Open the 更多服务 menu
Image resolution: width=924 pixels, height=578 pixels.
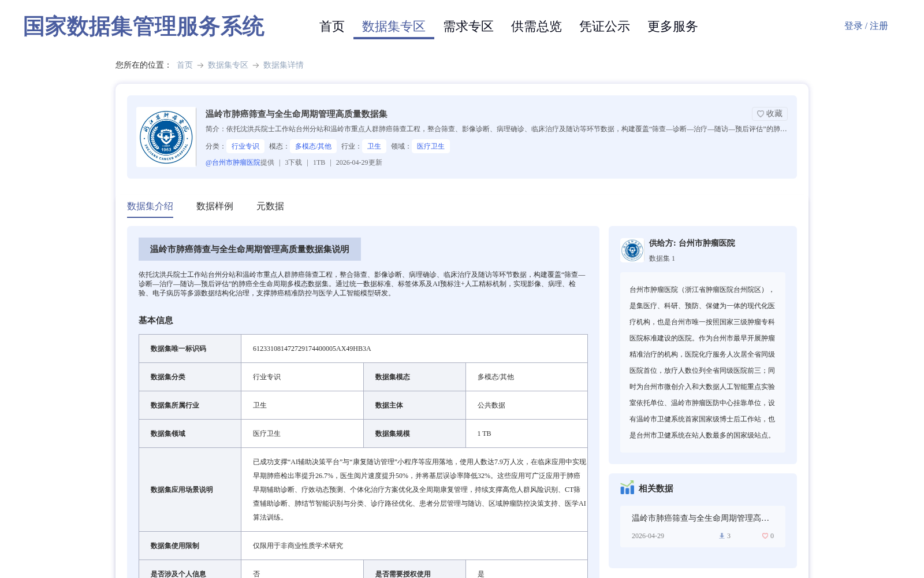673,27
